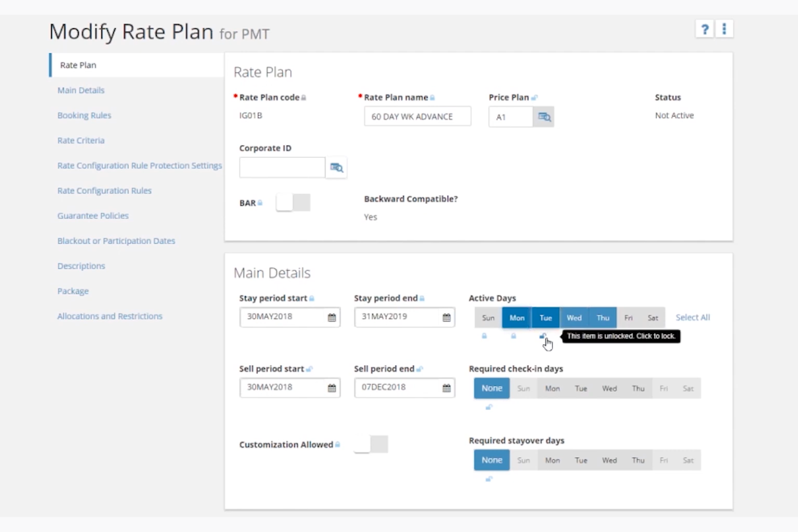Image resolution: width=798 pixels, height=532 pixels.
Task: Open Descriptions in the sidebar
Action: (81, 266)
